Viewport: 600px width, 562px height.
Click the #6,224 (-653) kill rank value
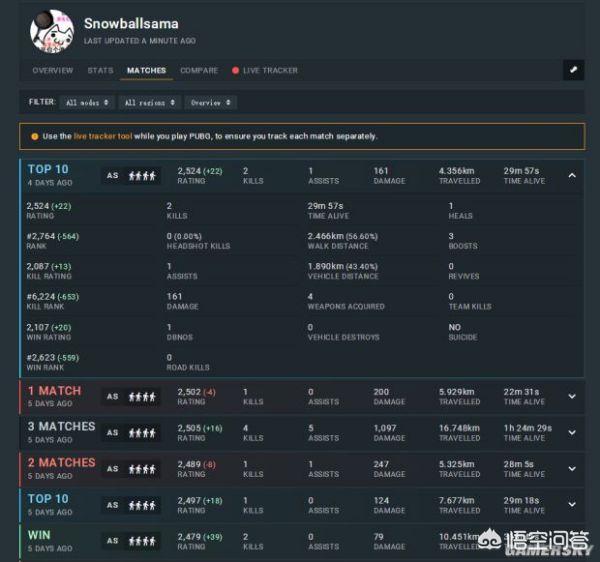52,297
